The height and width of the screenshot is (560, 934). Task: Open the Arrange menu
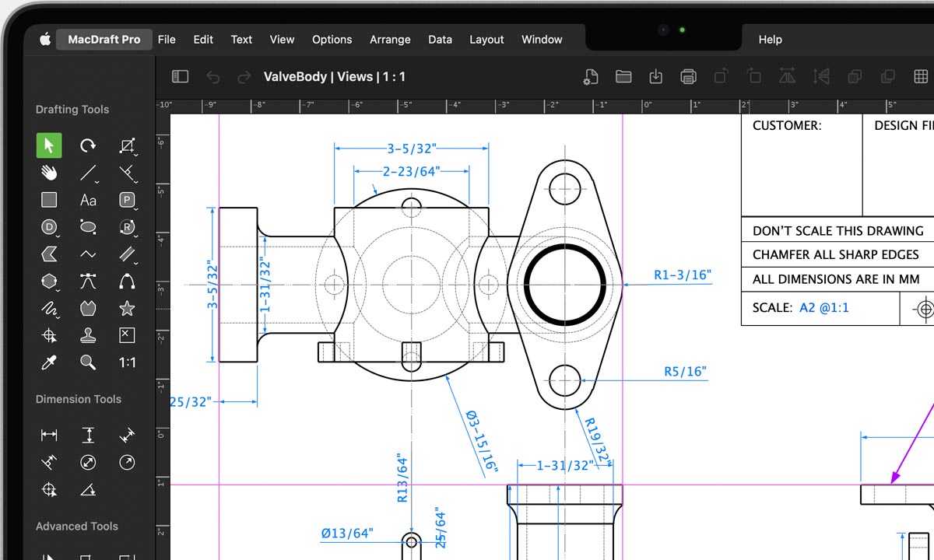[390, 40]
